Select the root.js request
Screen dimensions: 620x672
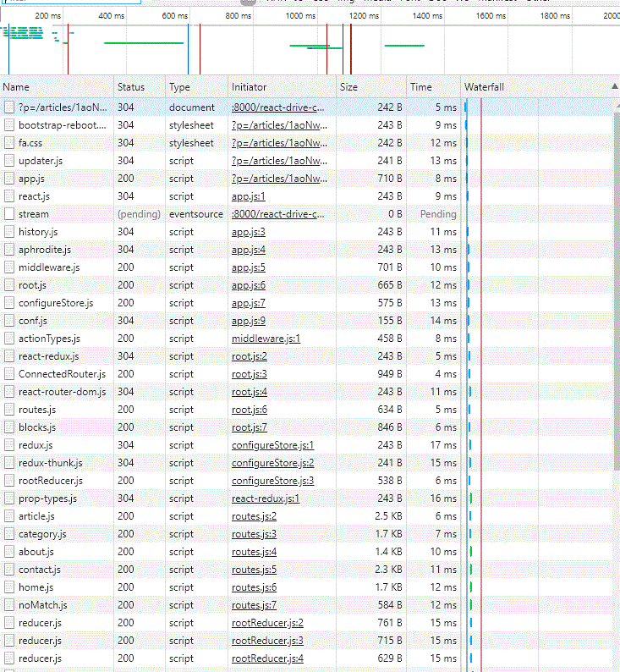coord(306,285)
